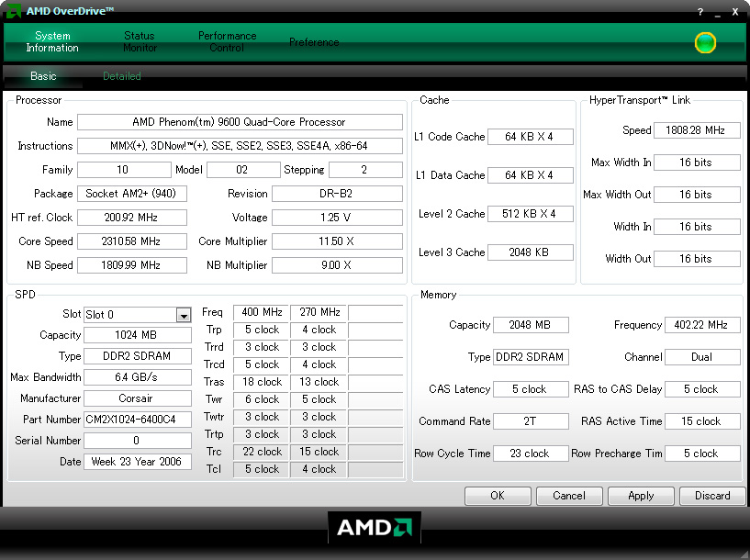
Task: Click the AMD logo at the bottom
Action: click(375, 527)
